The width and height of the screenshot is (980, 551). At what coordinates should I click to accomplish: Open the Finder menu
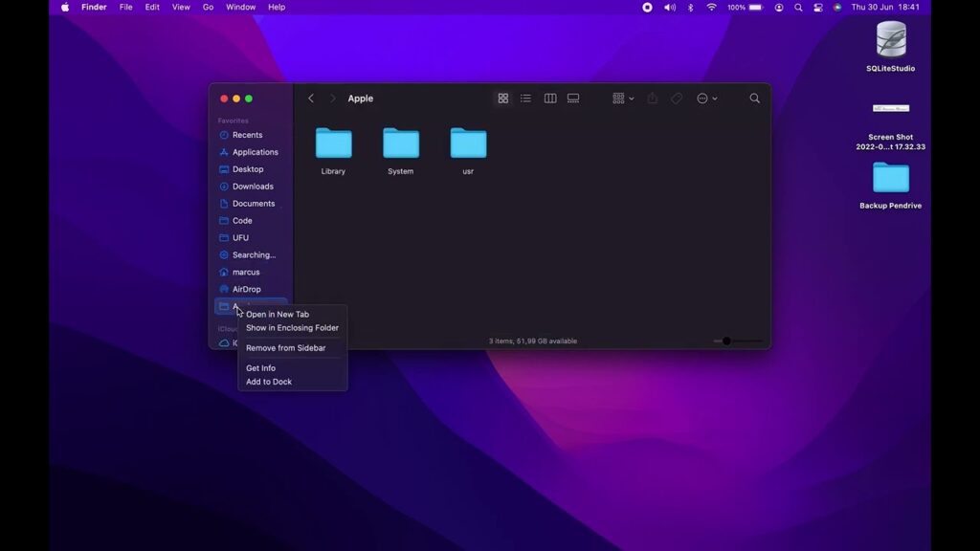94,8
